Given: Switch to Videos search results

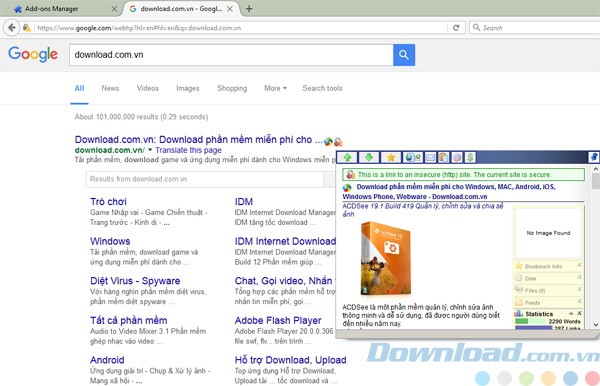Looking at the screenshot, I should [148, 88].
